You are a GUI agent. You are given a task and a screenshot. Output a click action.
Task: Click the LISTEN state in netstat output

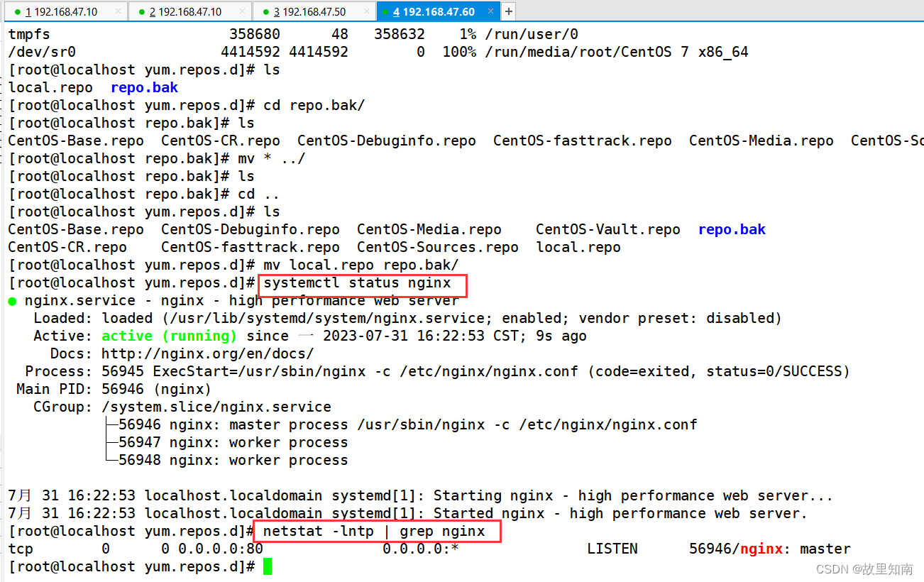pos(612,549)
